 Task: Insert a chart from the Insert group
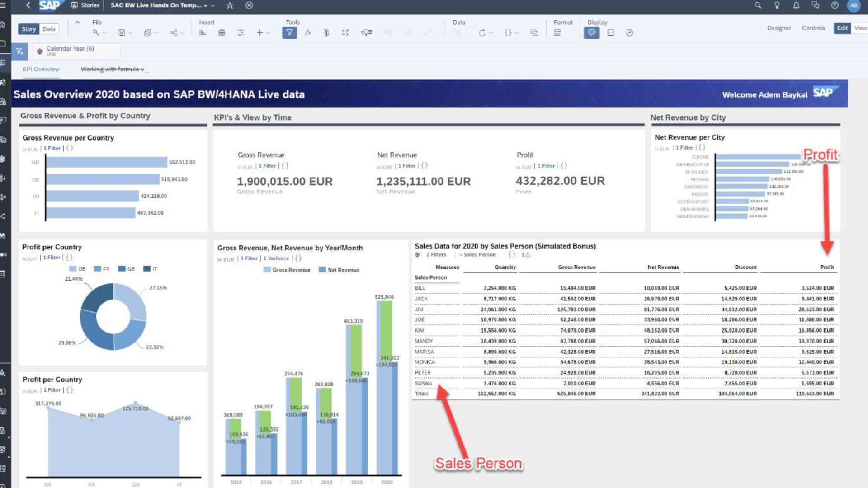203,33
